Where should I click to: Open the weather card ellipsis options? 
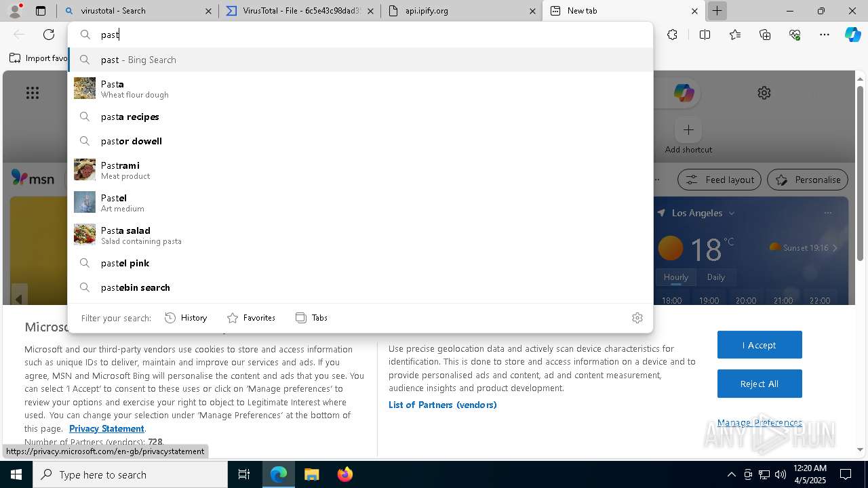click(828, 213)
